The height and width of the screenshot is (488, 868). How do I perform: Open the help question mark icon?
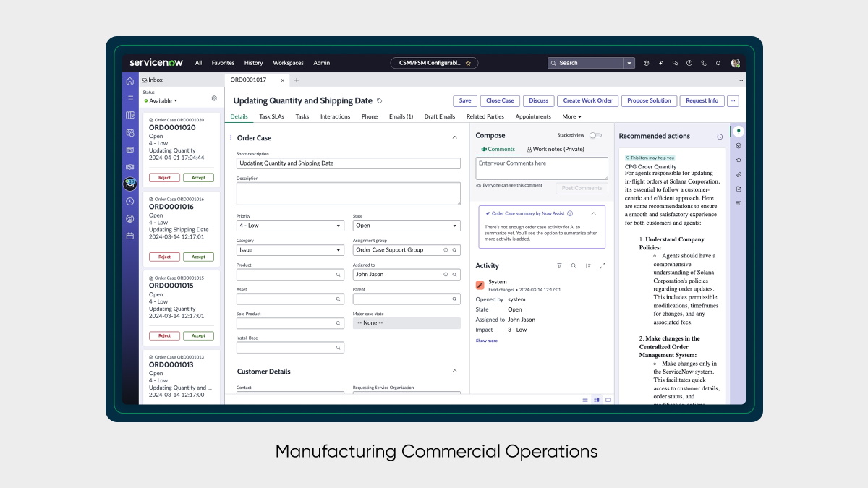689,63
